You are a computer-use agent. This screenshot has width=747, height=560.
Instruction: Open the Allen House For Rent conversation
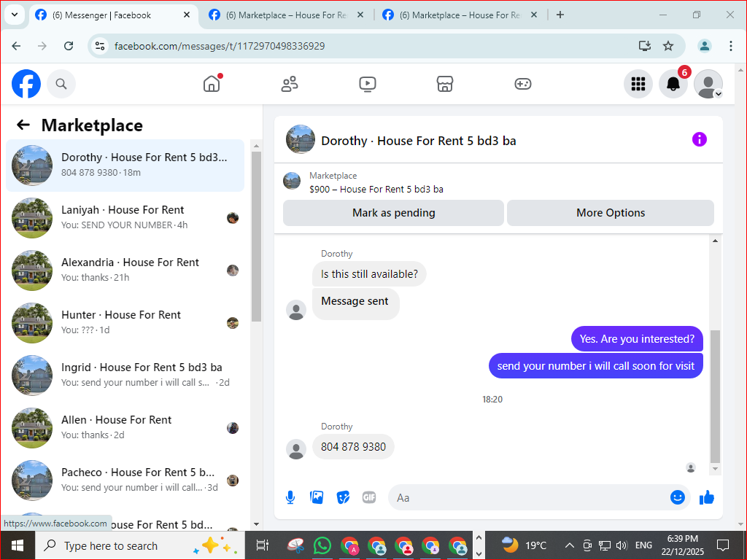[125, 427]
